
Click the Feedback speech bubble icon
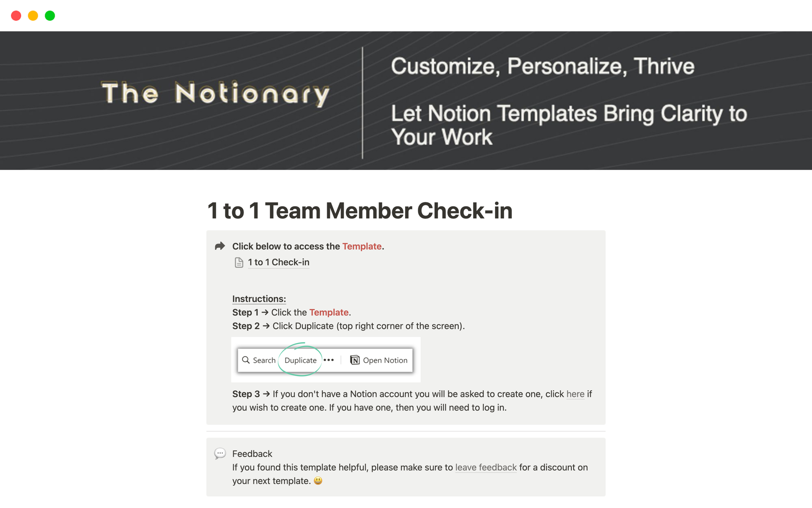(220, 453)
